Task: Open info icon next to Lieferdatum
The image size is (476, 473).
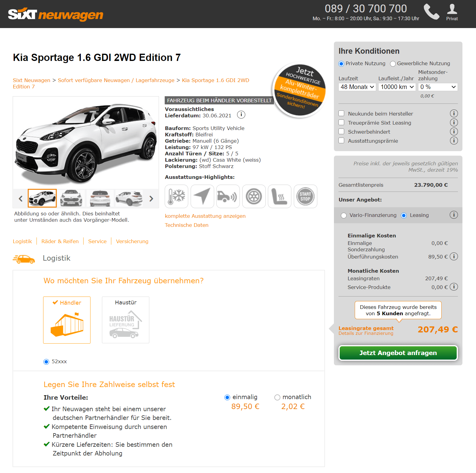Action: [241, 115]
